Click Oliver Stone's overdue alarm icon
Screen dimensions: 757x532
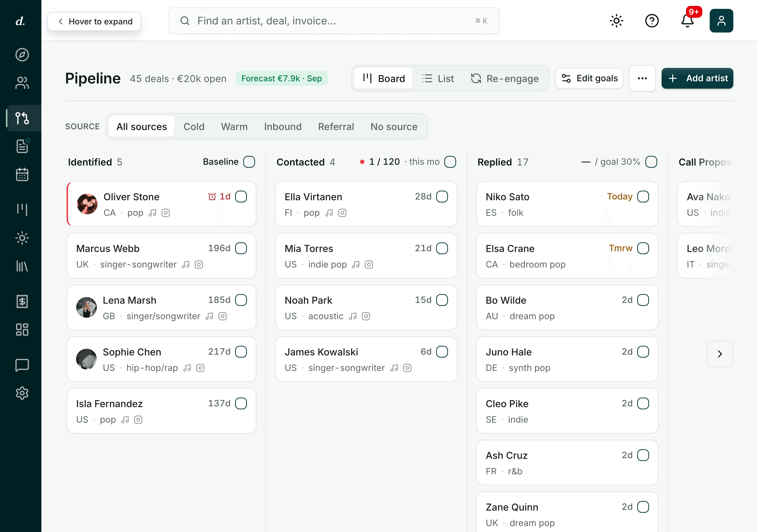(x=212, y=197)
